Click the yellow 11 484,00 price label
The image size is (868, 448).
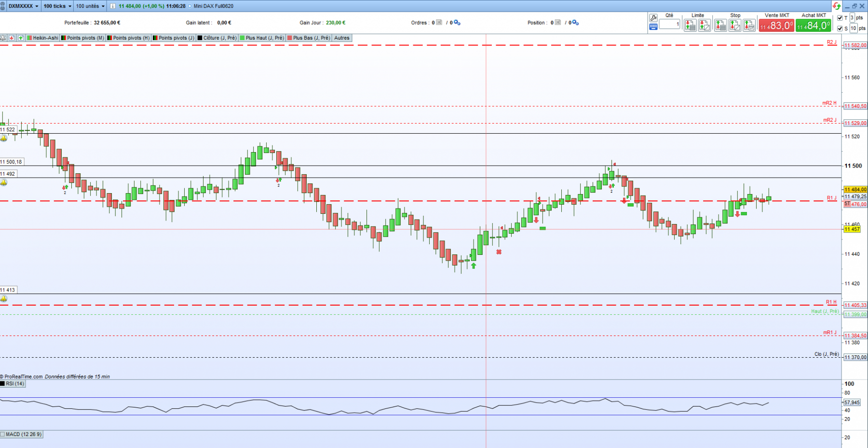point(855,190)
